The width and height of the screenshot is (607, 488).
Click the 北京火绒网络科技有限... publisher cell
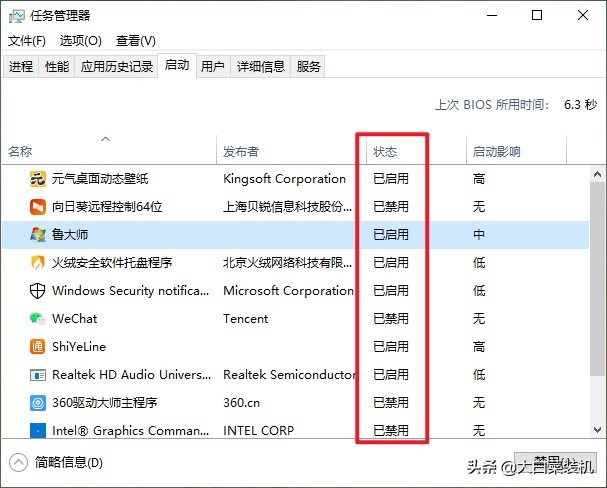288,263
